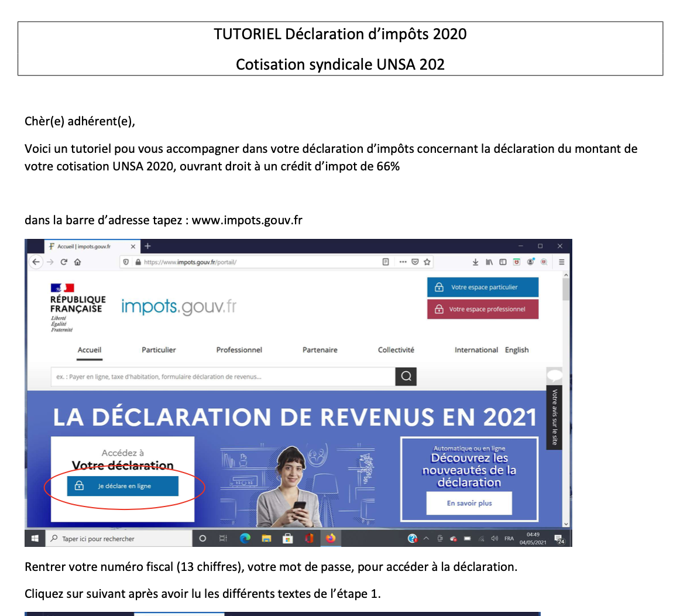Toggle reader view icon in address bar
The height and width of the screenshot is (616, 687).
[x=386, y=262]
